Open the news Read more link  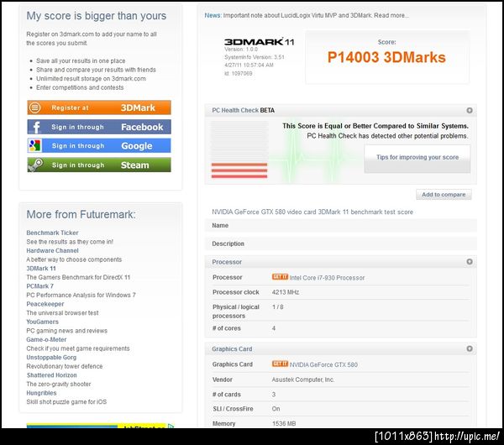click(391, 15)
